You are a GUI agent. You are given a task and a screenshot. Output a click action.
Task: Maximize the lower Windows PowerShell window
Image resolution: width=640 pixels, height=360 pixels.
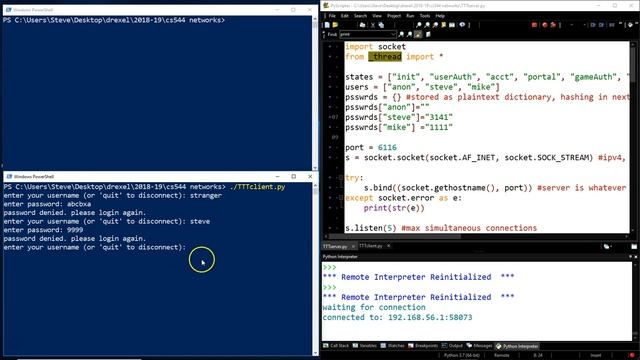click(293, 176)
